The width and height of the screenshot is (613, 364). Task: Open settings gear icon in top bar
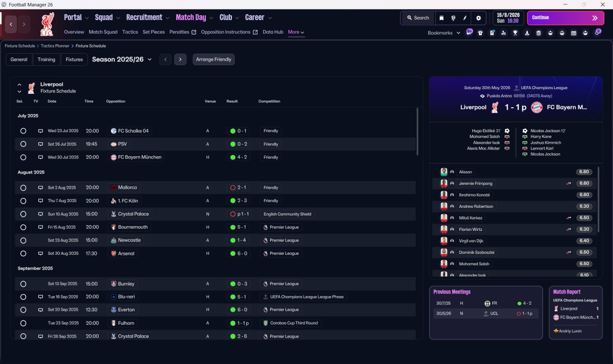478,18
